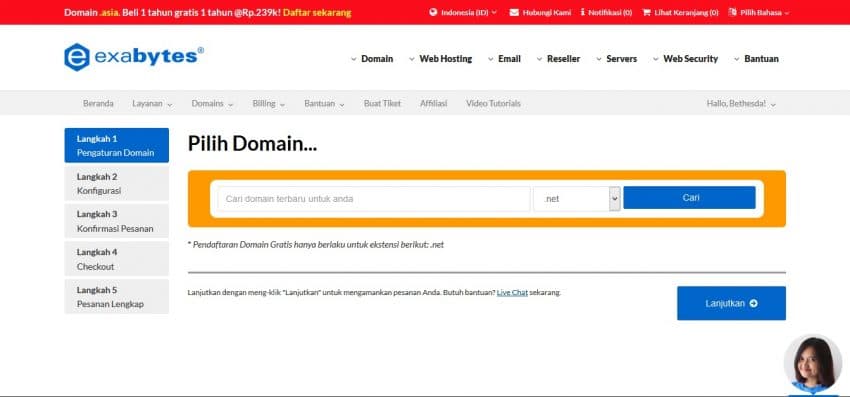This screenshot has width=850, height=397.
Task: Click the Cari search button
Action: point(689,197)
